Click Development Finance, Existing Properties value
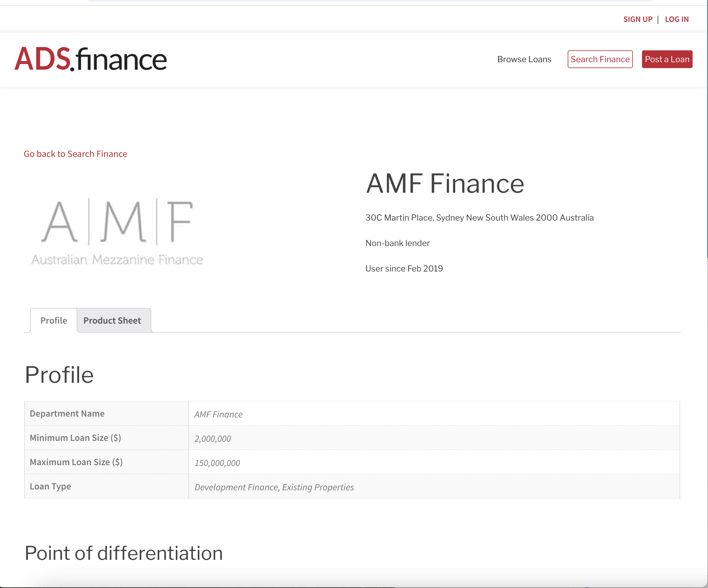Image resolution: width=708 pixels, height=588 pixels. pyautogui.click(x=274, y=487)
